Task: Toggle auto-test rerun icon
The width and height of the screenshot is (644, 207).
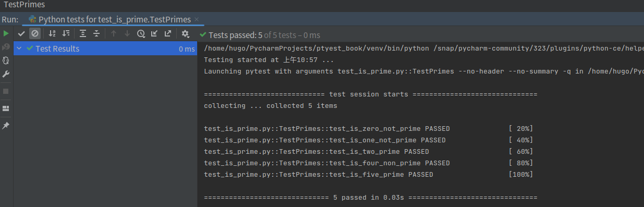Action: click(x=6, y=60)
